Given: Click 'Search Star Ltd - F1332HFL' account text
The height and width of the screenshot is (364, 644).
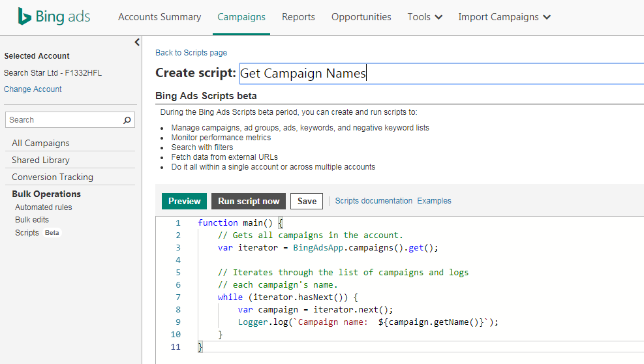Looking at the screenshot, I should (53, 72).
